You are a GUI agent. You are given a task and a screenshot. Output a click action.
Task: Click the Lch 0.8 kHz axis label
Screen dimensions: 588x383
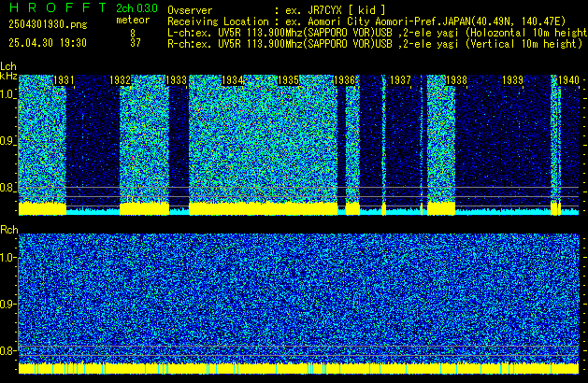7,188
